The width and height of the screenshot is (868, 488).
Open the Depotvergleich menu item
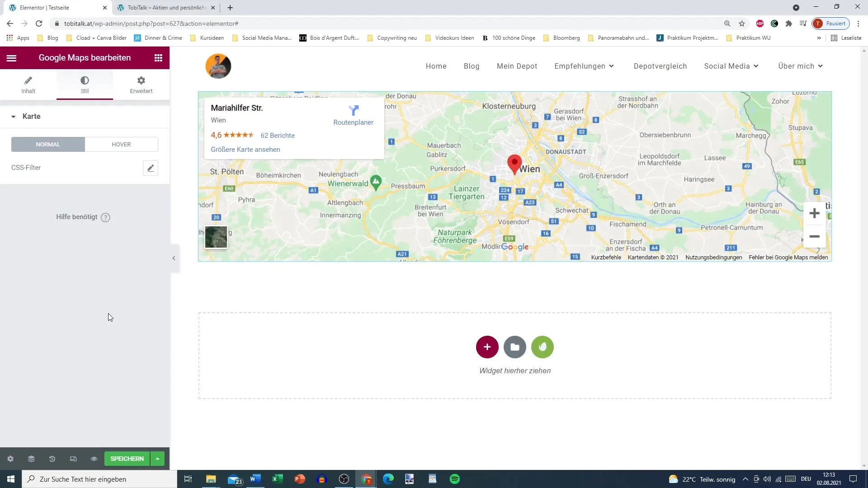[660, 66]
